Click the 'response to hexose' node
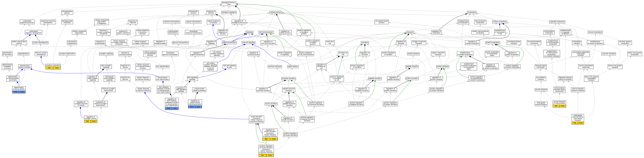This screenshot has width=644, height=158. [x=125, y=66]
